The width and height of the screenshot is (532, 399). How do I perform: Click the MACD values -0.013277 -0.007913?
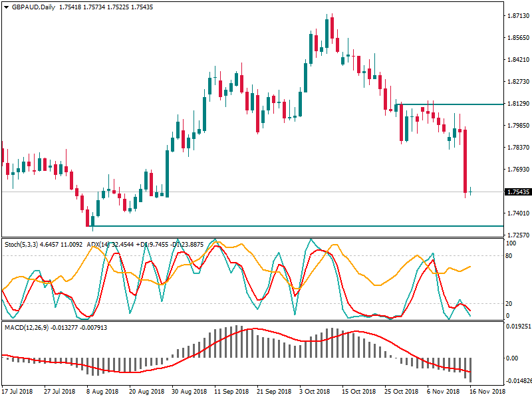(78, 328)
